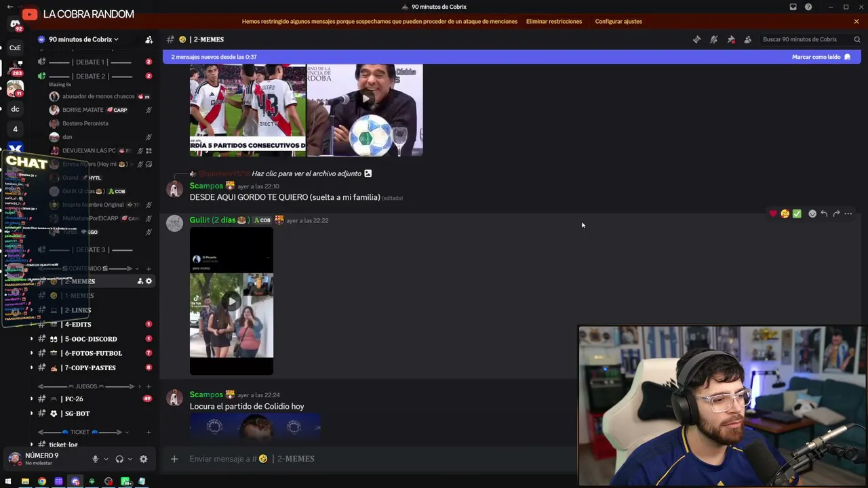
Task: Create invite for 2-MEMES channel
Action: tap(140, 281)
